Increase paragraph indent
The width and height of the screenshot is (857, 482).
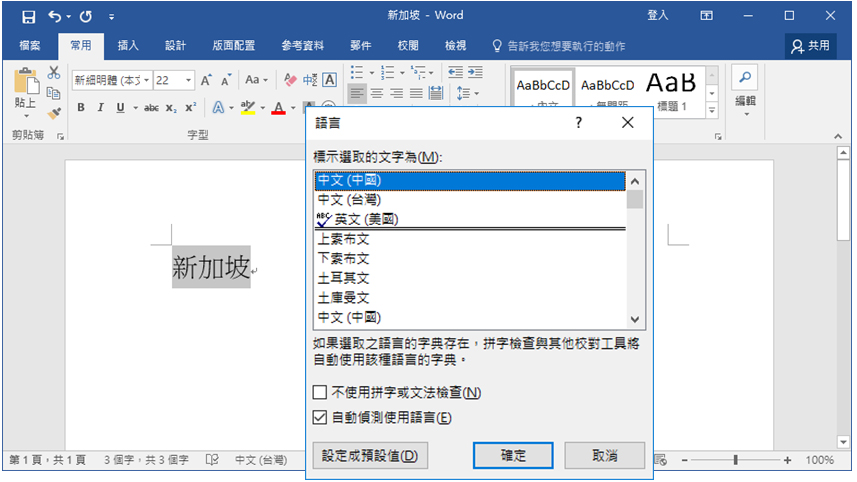click(x=476, y=72)
